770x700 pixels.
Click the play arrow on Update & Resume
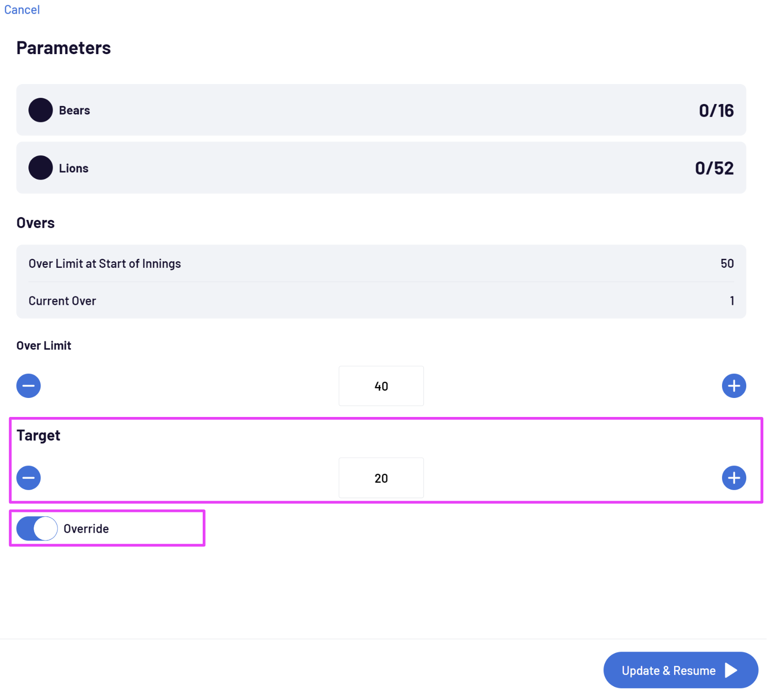coord(732,671)
